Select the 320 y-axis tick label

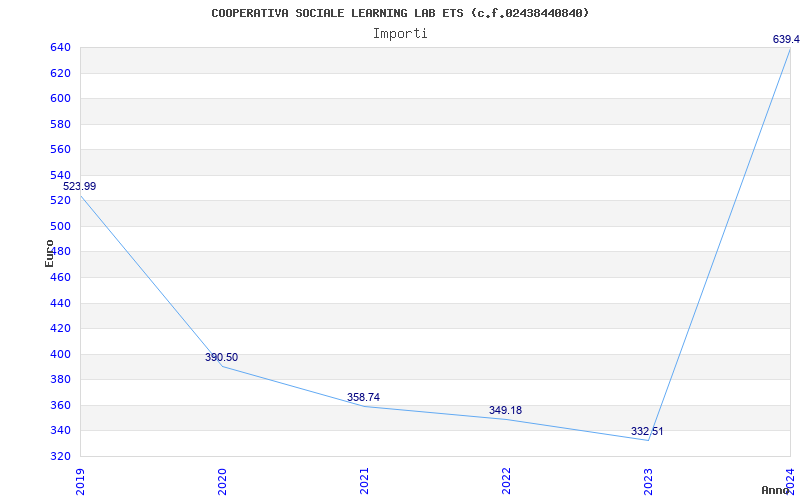pyautogui.click(x=60, y=456)
